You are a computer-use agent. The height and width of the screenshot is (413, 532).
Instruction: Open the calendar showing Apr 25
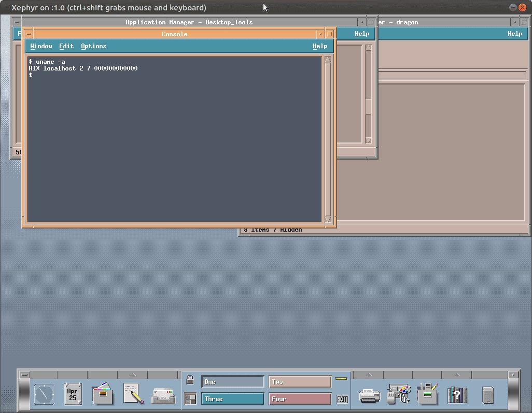click(x=73, y=394)
